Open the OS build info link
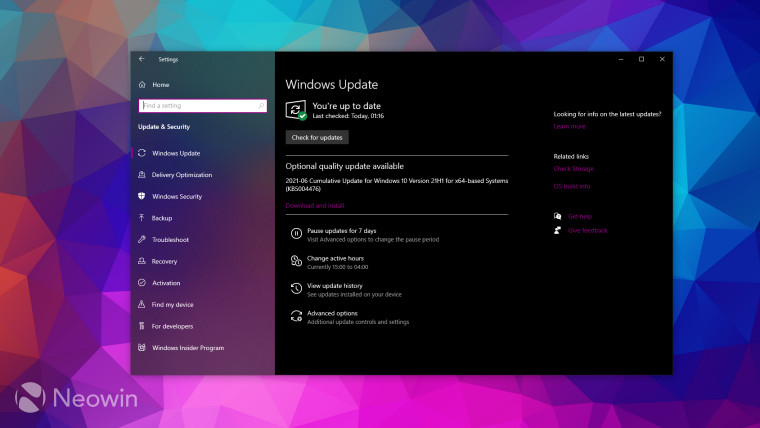This screenshot has height=428, width=760. pyautogui.click(x=572, y=186)
